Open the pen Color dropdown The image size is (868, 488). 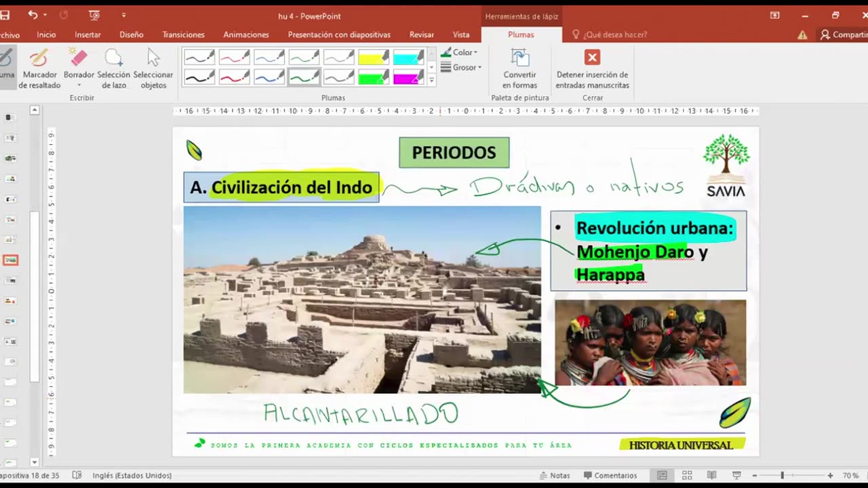point(459,52)
